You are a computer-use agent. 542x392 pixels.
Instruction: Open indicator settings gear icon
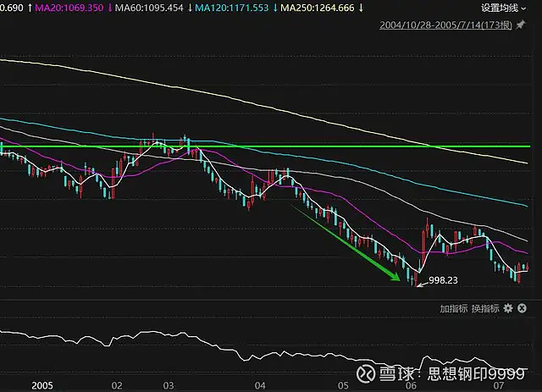click(x=508, y=308)
